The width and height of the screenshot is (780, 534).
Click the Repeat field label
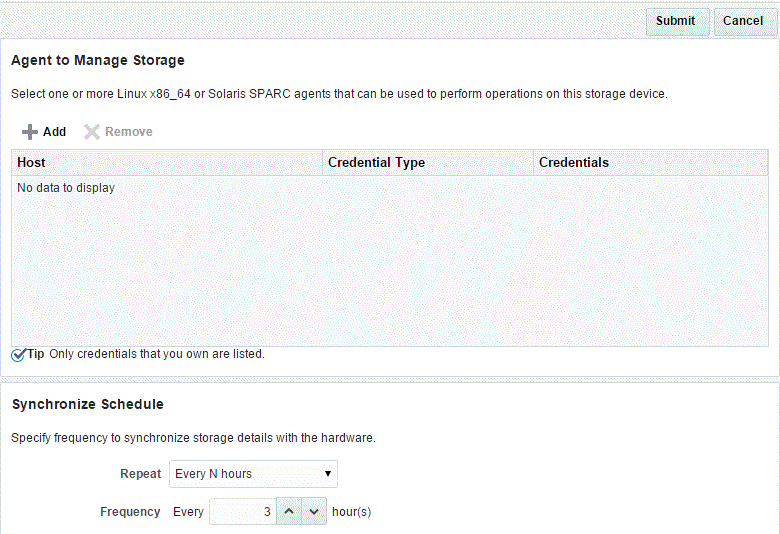click(x=141, y=474)
